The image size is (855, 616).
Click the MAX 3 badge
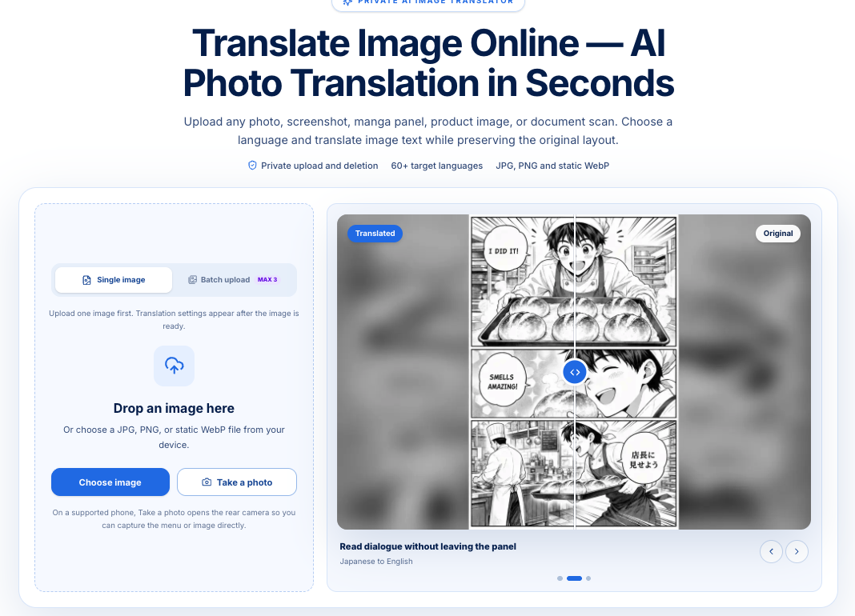[x=267, y=280]
